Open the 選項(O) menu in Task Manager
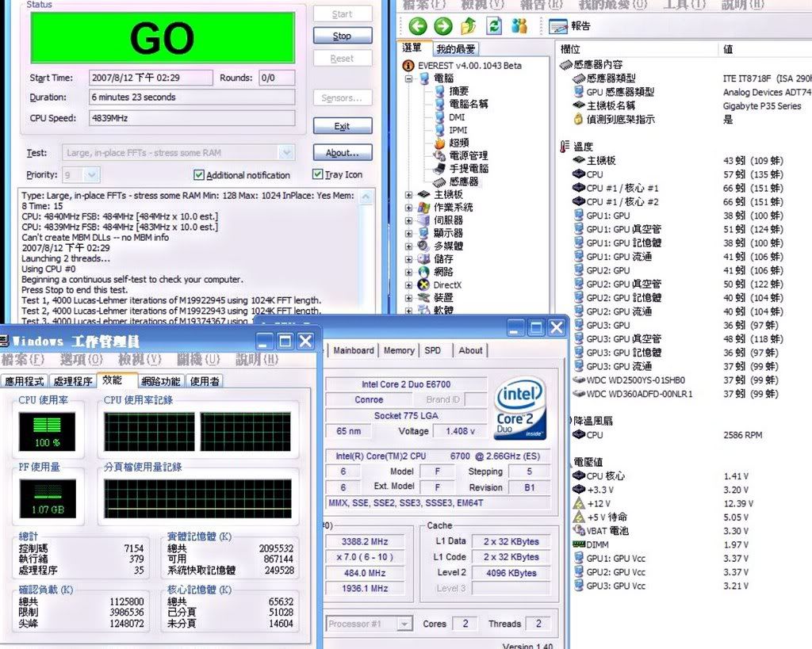The width and height of the screenshot is (812, 649). [82, 359]
